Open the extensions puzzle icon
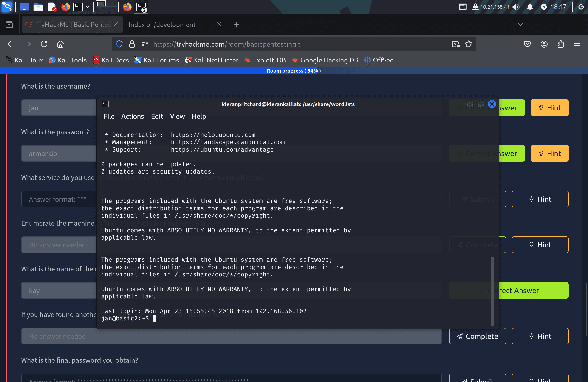The width and height of the screenshot is (588, 382). click(x=561, y=44)
